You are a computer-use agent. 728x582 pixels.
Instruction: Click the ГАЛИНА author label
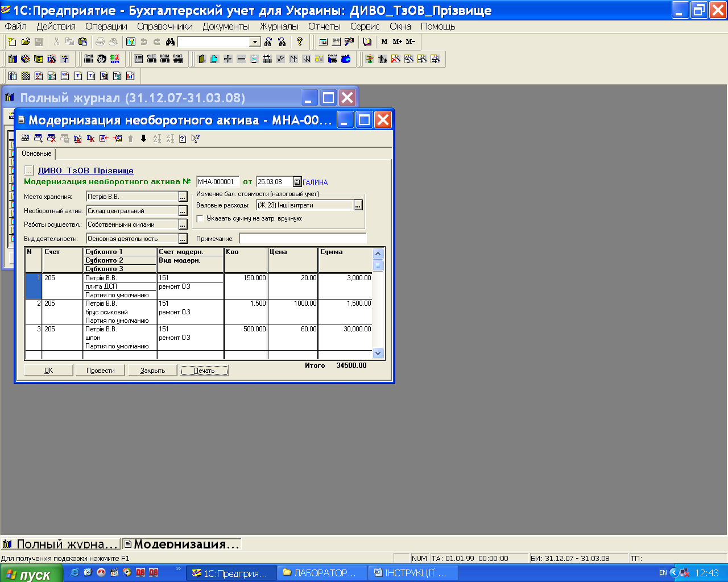(315, 182)
